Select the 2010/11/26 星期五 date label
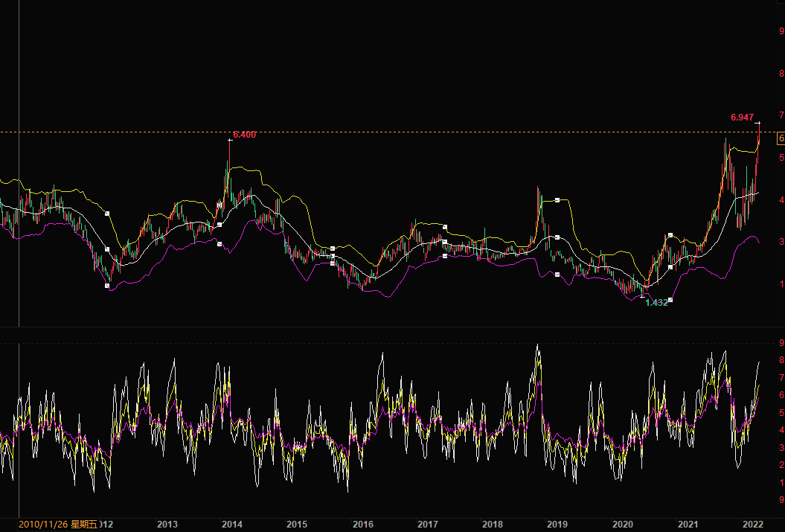The width and height of the screenshot is (785, 532). 58,525
